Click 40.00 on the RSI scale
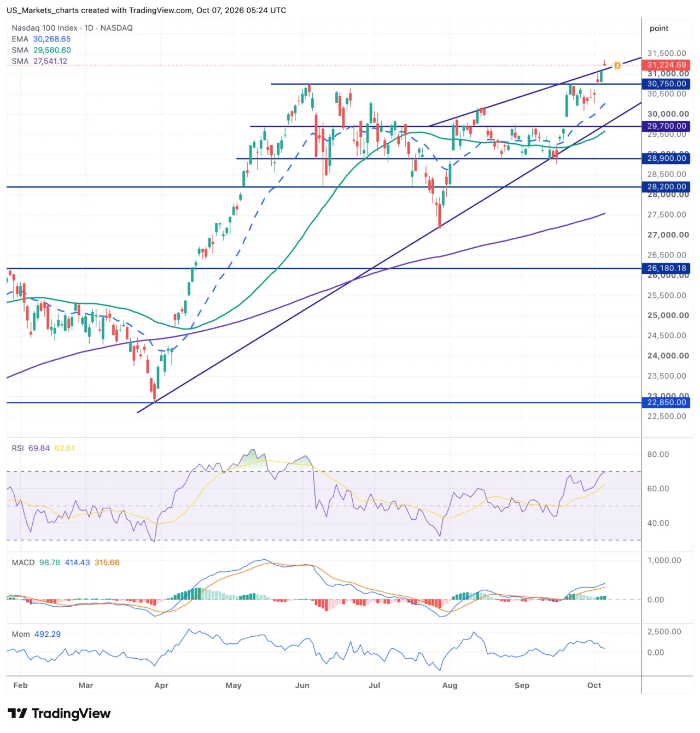 click(658, 523)
